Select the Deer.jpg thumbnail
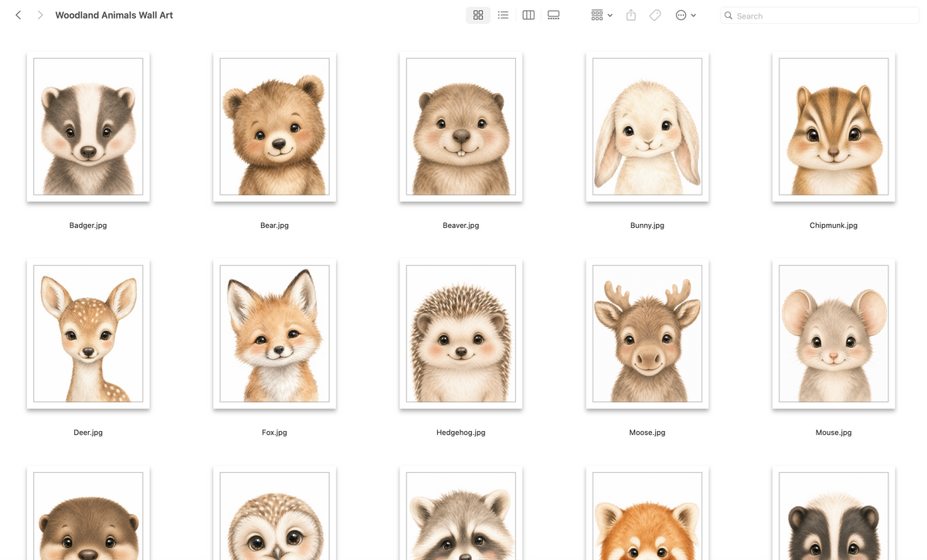927x560 pixels. coord(88,334)
